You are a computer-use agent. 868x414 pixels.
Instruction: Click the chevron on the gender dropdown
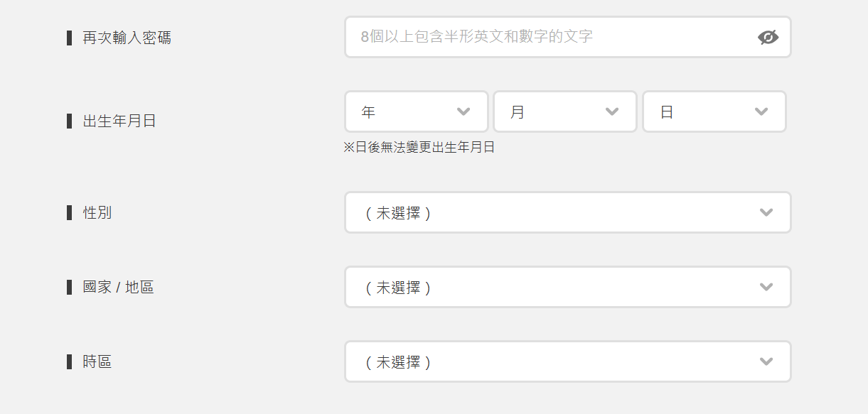[766, 212]
